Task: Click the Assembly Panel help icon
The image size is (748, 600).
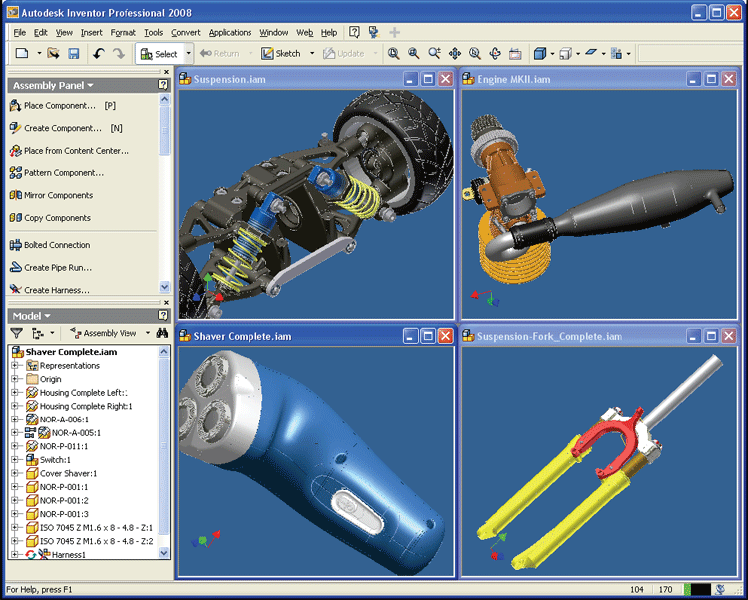Action: tap(163, 85)
